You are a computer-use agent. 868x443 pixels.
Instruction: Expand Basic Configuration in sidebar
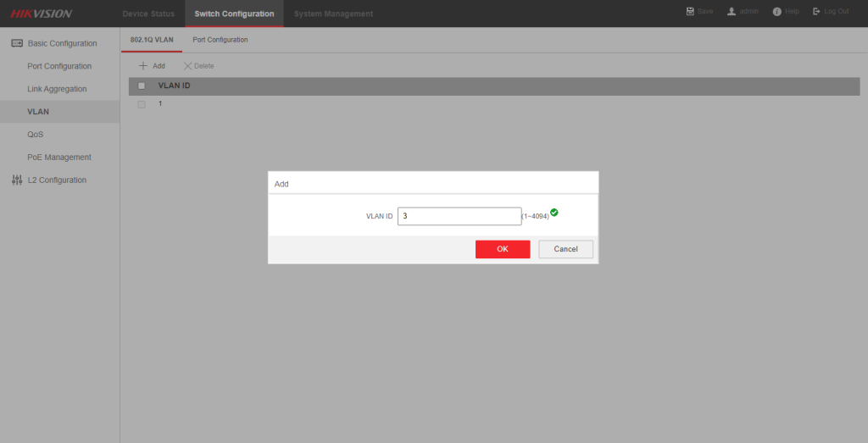click(x=60, y=43)
